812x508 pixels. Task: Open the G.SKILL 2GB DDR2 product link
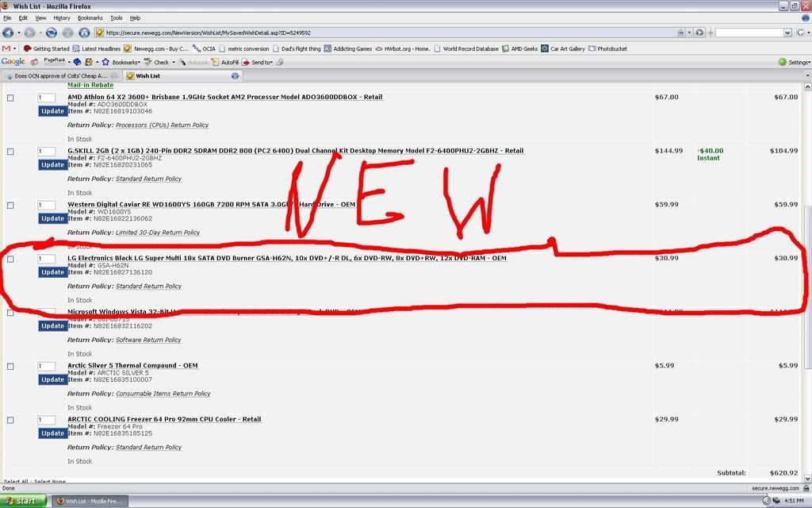(x=296, y=151)
